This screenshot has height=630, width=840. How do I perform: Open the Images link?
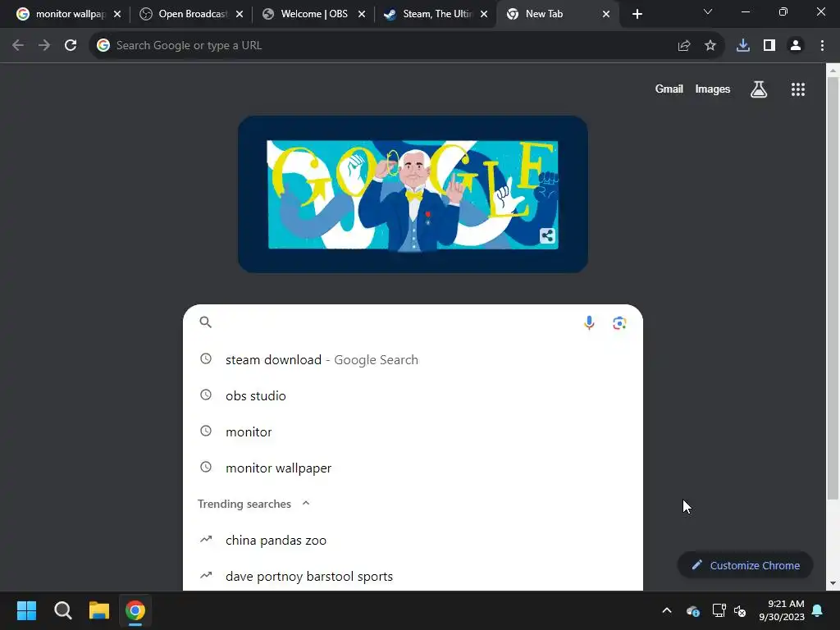(713, 89)
